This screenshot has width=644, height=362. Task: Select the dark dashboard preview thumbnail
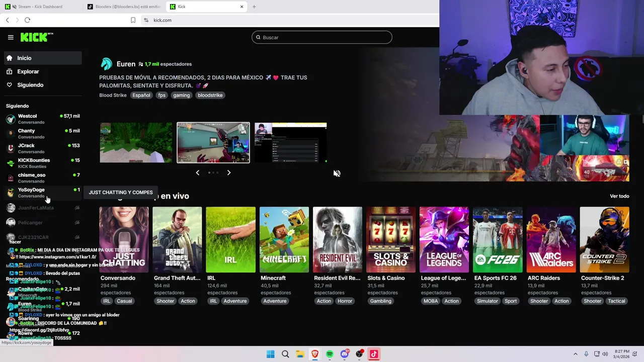[291, 143]
